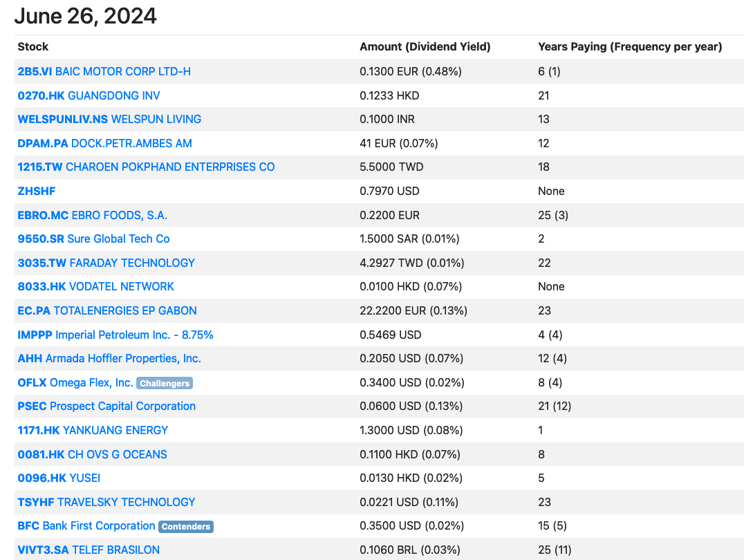This screenshot has width=744, height=560.
Task: Select the 0.2050 USD (0.07%) amount cell
Action: click(x=411, y=359)
